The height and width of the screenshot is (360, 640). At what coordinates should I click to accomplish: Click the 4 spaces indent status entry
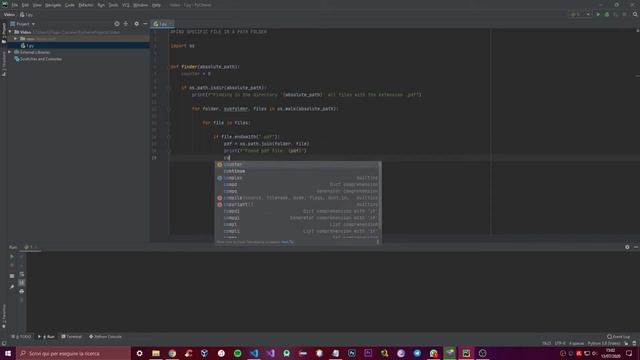point(576,344)
